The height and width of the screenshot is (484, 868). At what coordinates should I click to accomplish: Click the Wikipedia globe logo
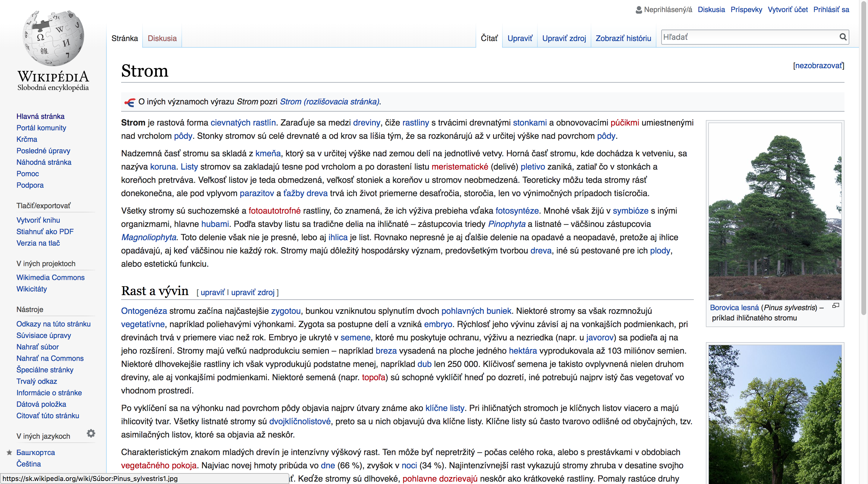(53, 38)
